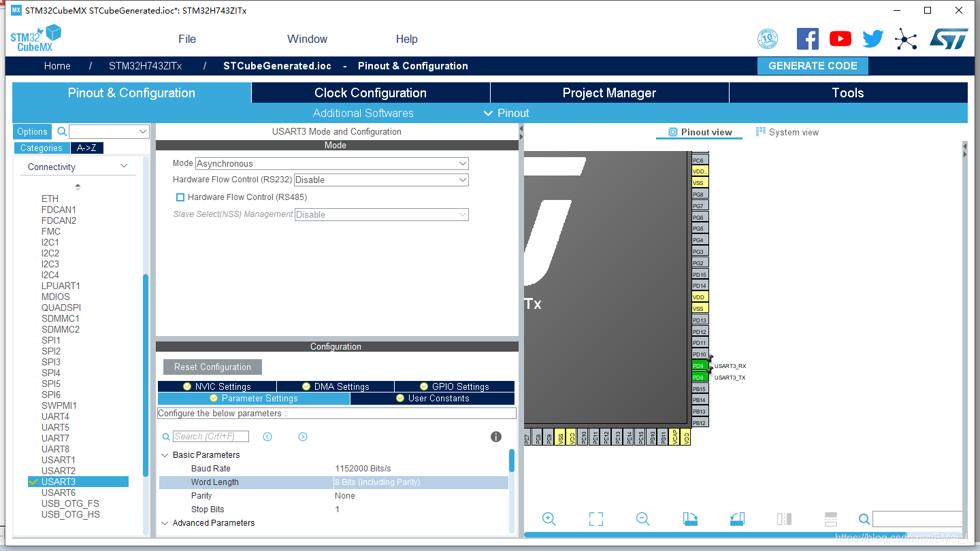The image size is (980, 551).
Task: Select the PD10 pin on the chip
Action: (x=699, y=354)
